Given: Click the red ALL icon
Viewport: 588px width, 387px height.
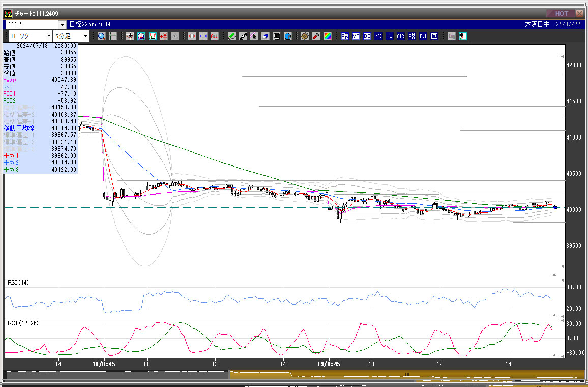Looking at the screenshot, I should [214, 36].
